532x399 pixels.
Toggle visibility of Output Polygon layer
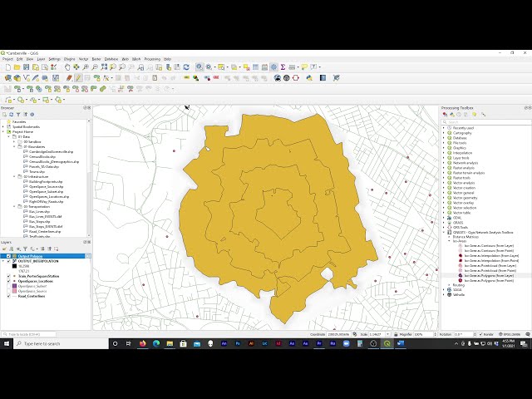click(8, 256)
